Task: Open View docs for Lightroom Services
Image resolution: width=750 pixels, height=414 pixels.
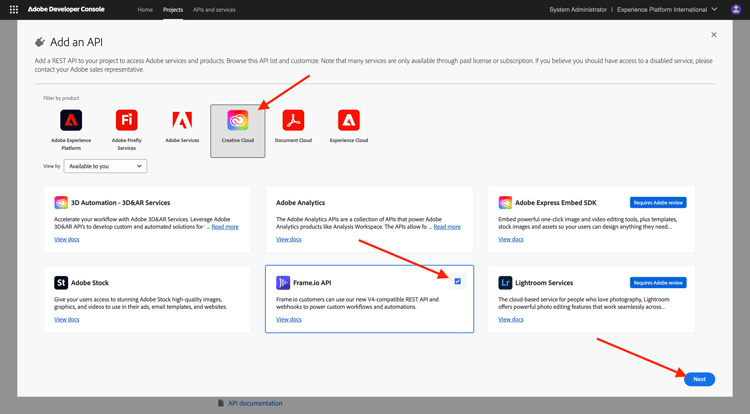Action: [x=511, y=319]
